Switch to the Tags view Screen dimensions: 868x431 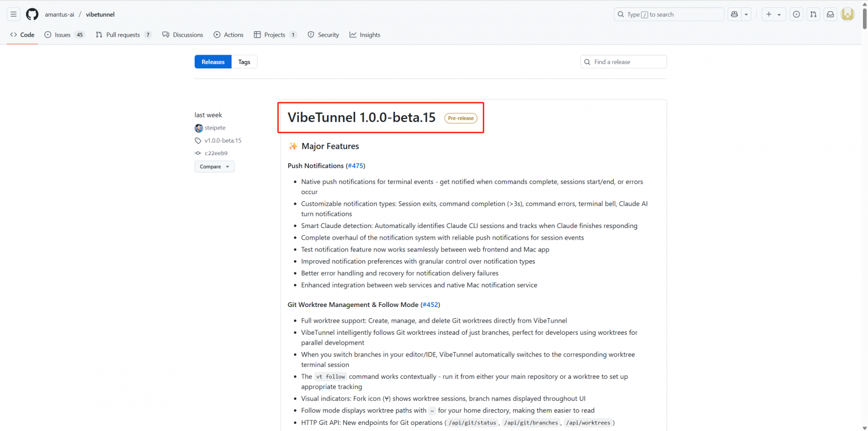[x=244, y=62]
